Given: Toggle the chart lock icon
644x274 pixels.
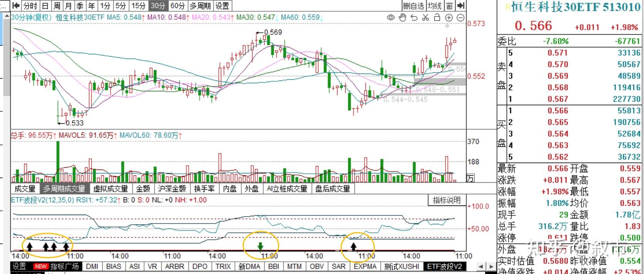Looking at the screenshot, I should click(437, 17).
